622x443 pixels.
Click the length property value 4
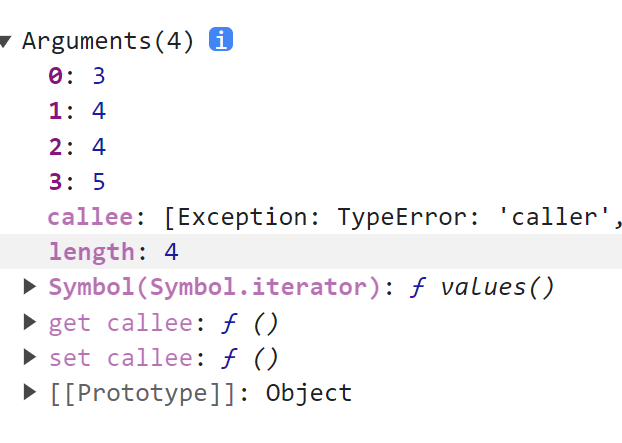tap(171, 251)
